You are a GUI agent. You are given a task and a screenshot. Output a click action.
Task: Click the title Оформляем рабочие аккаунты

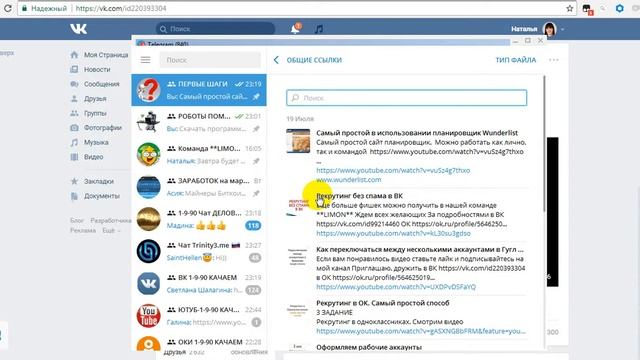click(x=369, y=347)
